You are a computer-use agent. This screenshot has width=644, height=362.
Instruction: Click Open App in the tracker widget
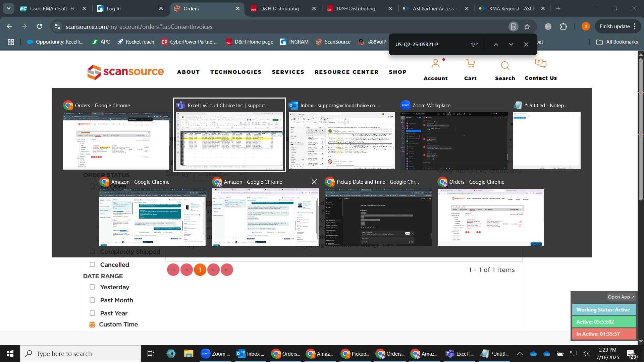click(621, 297)
